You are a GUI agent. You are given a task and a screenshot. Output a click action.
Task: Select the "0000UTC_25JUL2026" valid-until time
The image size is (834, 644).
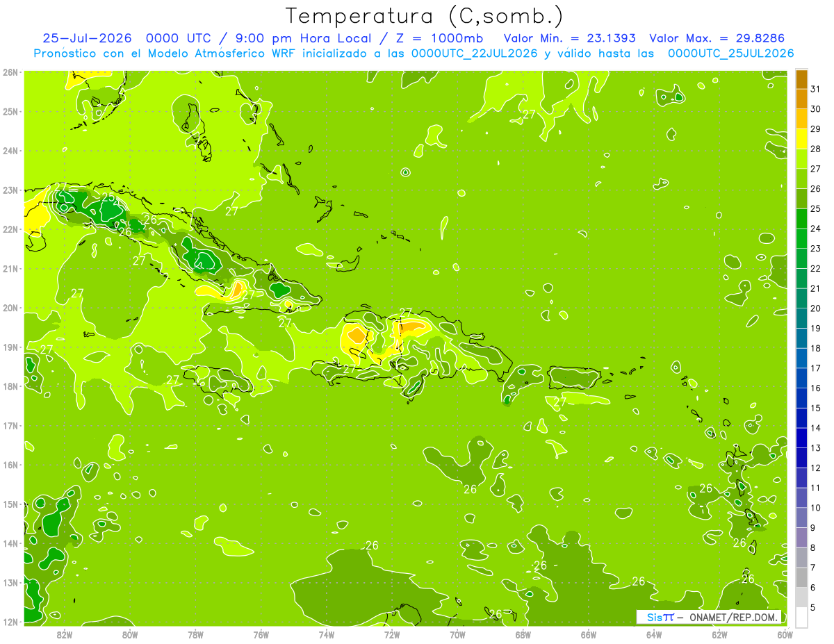point(731,53)
